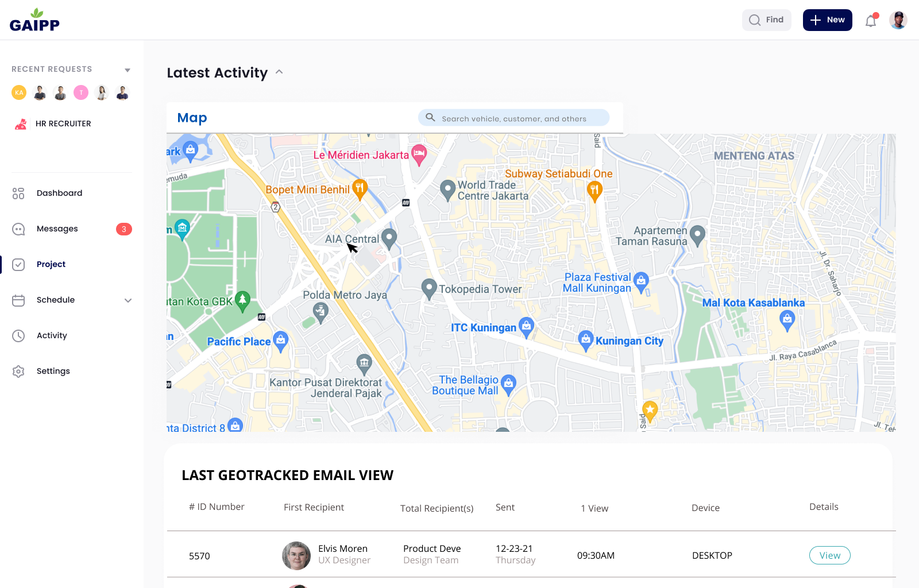Open Messages in the sidebar
919x588 pixels.
57,229
